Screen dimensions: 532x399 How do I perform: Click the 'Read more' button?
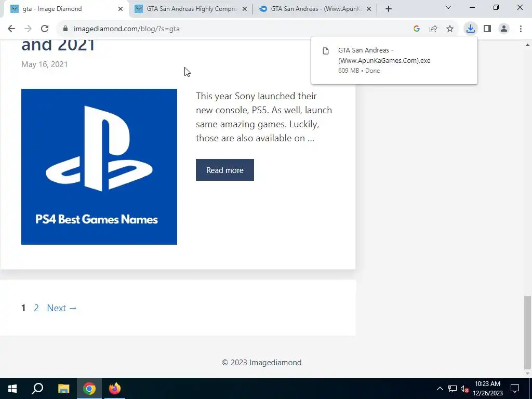coord(224,170)
